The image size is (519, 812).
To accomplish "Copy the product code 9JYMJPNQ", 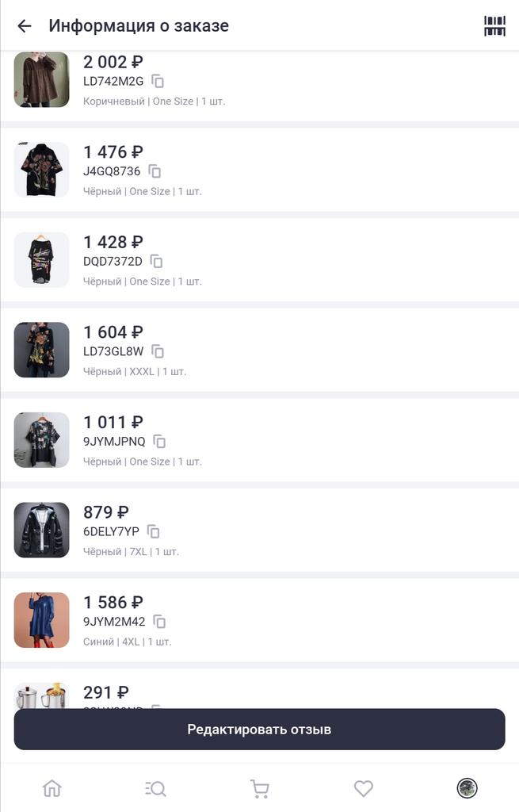I will [x=159, y=441].
